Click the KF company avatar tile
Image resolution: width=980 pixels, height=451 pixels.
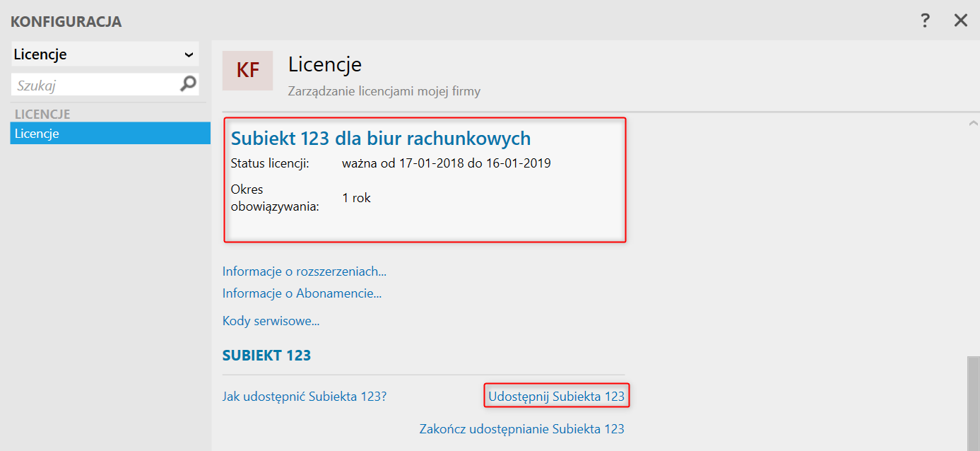(247, 71)
